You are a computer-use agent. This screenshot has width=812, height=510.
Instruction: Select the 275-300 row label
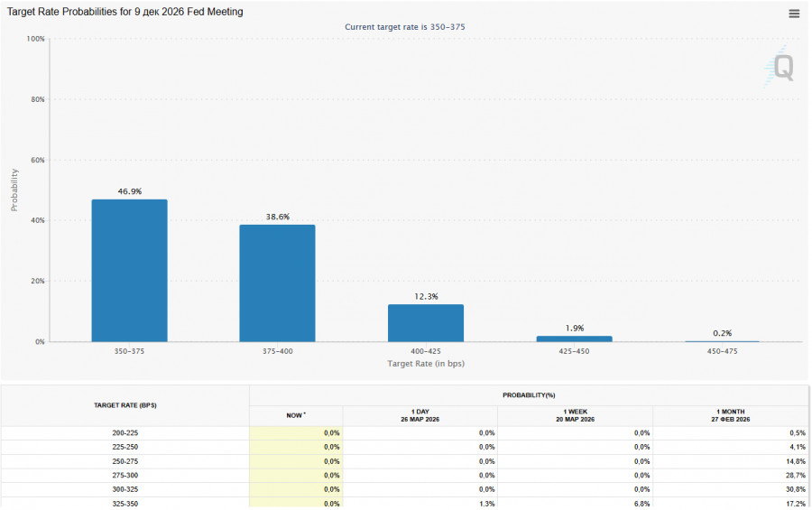click(x=125, y=475)
